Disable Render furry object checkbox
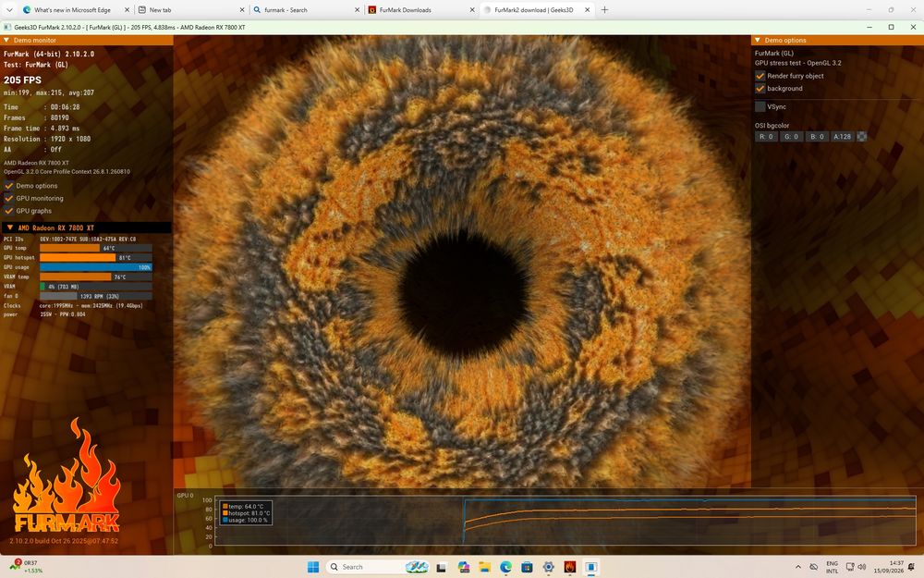This screenshot has width=924, height=578. click(x=760, y=76)
